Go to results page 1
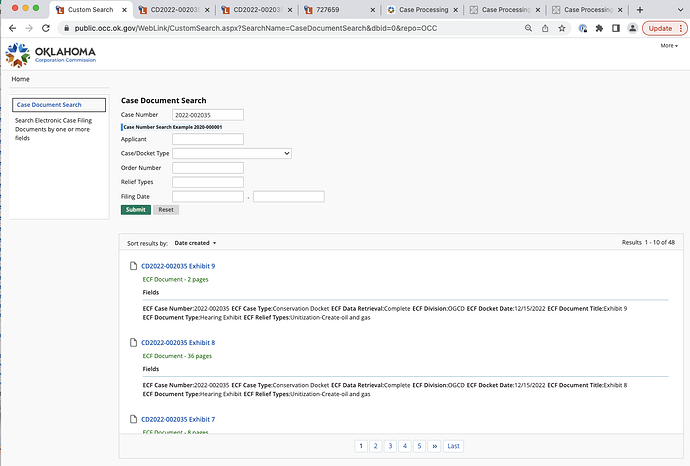The width and height of the screenshot is (690, 466). [361, 446]
